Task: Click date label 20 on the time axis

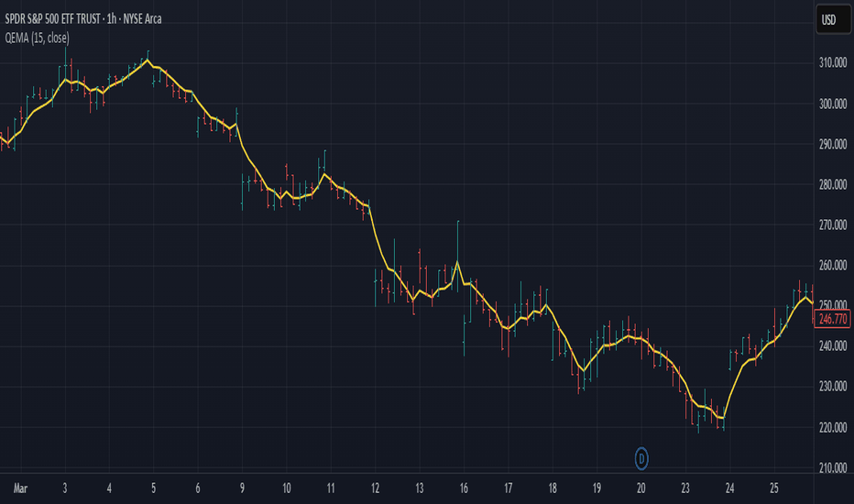Action: pyautogui.click(x=641, y=488)
